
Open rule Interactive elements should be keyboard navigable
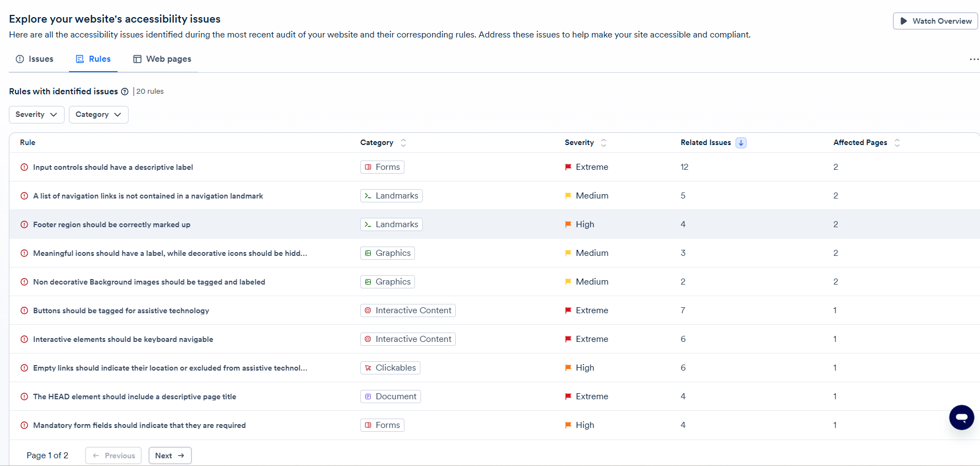point(123,339)
